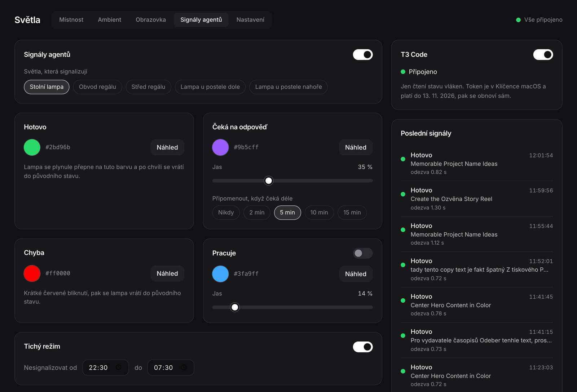Click Náhled in the Čeká na odpověď card
Screen dimensions: 577x392
tap(356, 147)
